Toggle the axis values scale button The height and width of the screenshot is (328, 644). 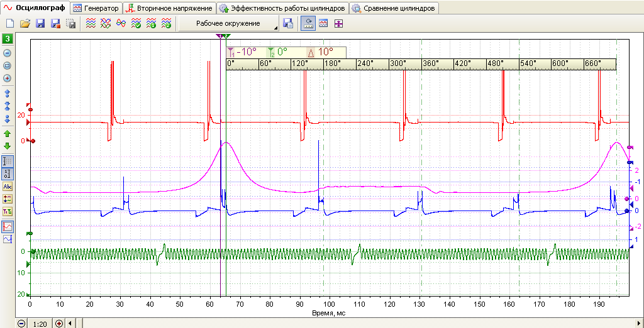(8, 174)
